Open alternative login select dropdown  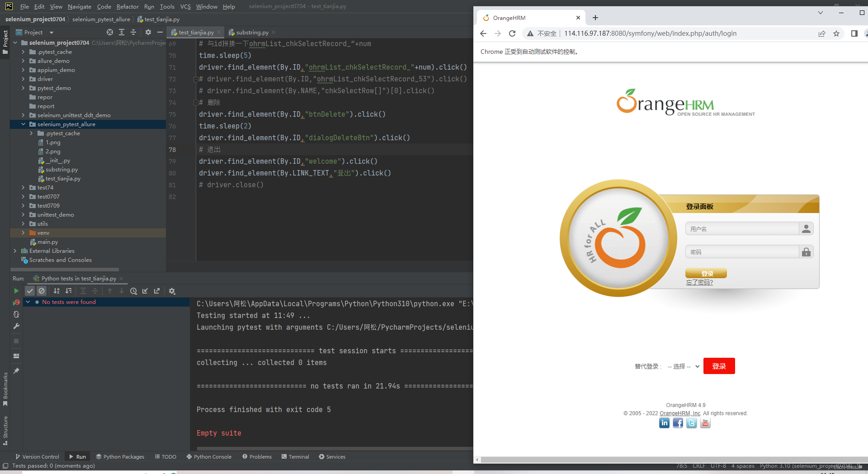coord(684,366)
